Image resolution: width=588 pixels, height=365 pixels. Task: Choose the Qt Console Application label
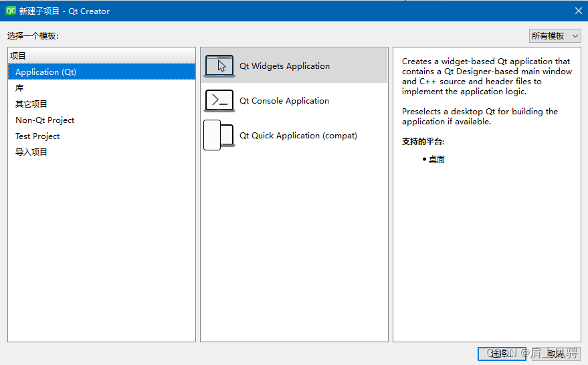284,101
